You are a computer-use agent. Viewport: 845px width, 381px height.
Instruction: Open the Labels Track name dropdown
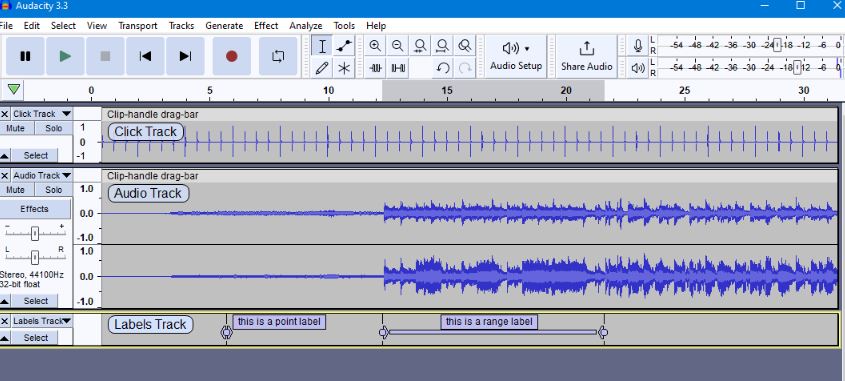click(x=42, y=321)
